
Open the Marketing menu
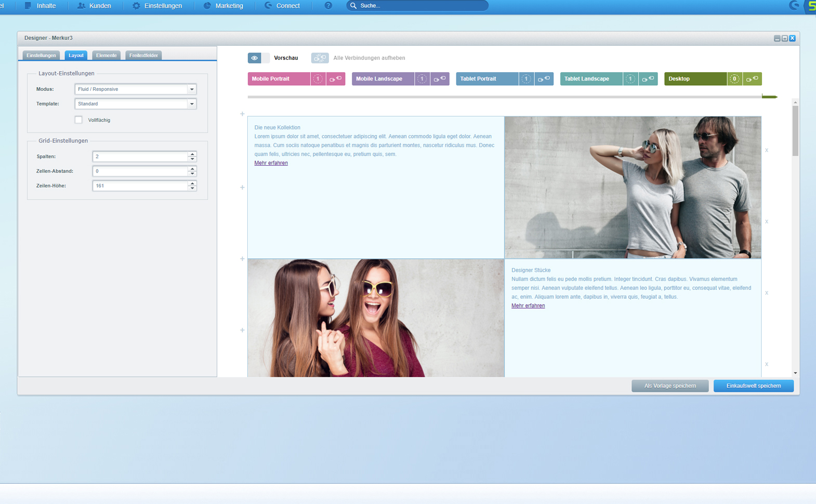(x=223, y=6)
